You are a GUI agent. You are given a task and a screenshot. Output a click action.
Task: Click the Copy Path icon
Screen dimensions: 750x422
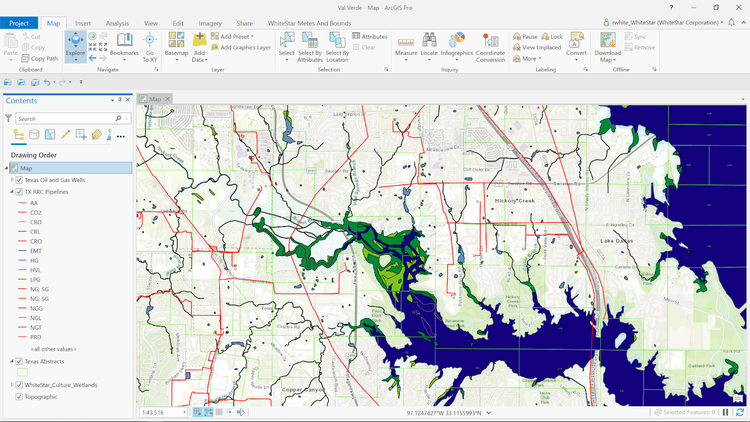point(25,58)
